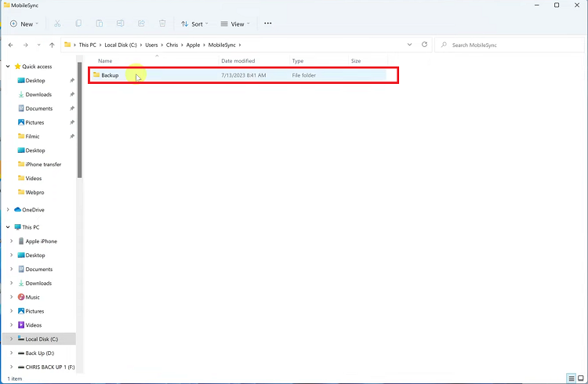Screen dimensions: 588x384
Task: Open recent locations dropdown arrow
Action: (x=38, y=45)
